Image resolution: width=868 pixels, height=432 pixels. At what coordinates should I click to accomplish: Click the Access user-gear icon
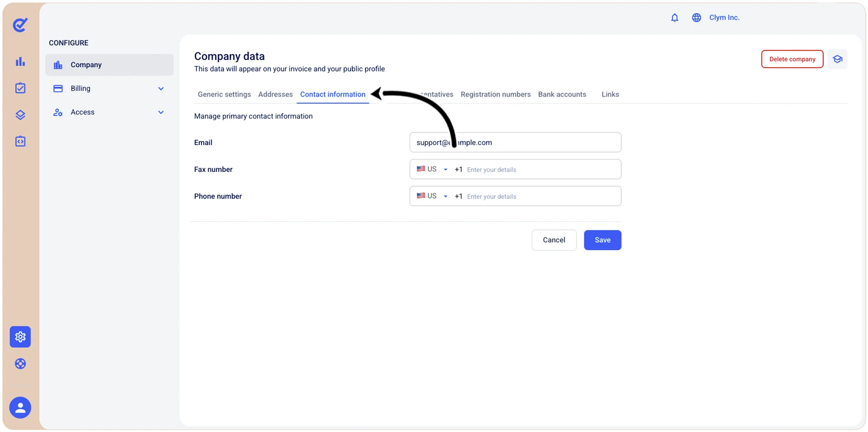[58, 112]
